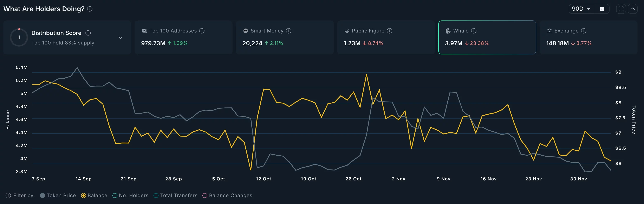Open the calendar date picker icon

point(602,9)
